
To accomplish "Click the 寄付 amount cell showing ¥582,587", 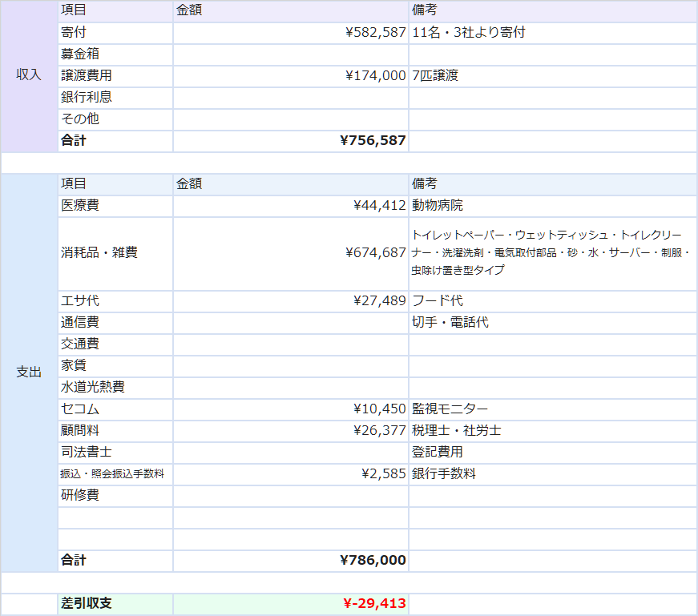I will 291,33.
